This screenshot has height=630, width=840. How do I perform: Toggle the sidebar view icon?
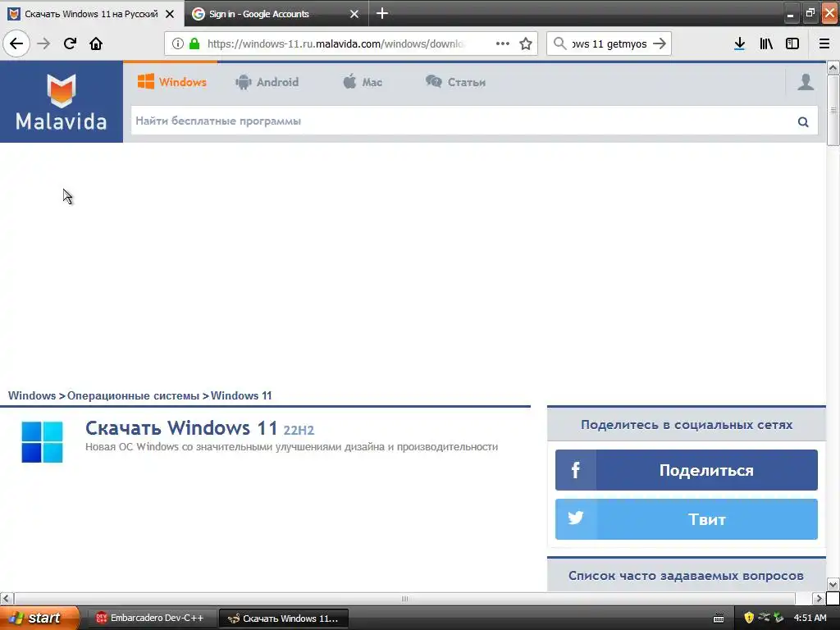pyautogui.click(x=792, y=43)
